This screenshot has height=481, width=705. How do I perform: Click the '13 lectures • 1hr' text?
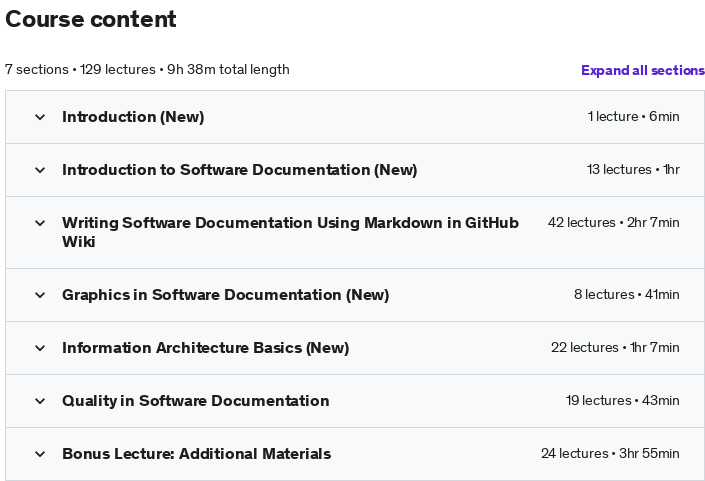click(633, 169)
